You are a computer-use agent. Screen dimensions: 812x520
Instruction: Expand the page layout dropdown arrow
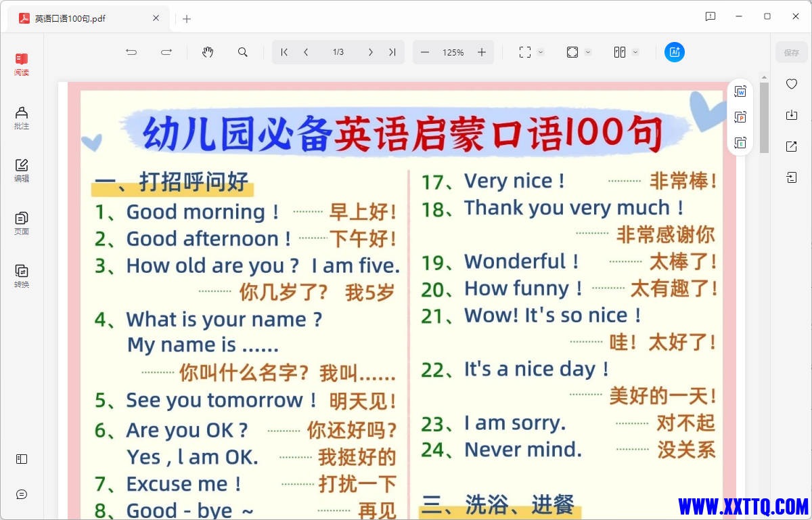click(x=635, y=52)
